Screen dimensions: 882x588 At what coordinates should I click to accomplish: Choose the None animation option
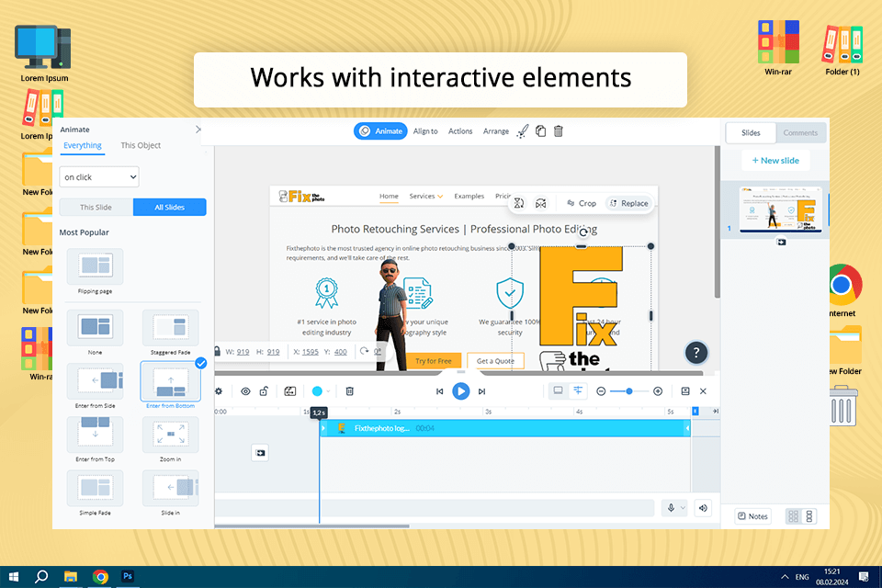95,327
